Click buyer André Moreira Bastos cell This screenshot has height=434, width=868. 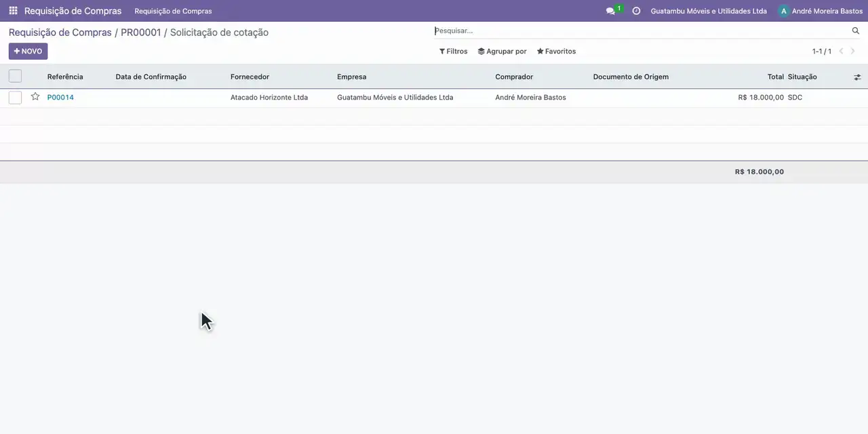point(530,98)
